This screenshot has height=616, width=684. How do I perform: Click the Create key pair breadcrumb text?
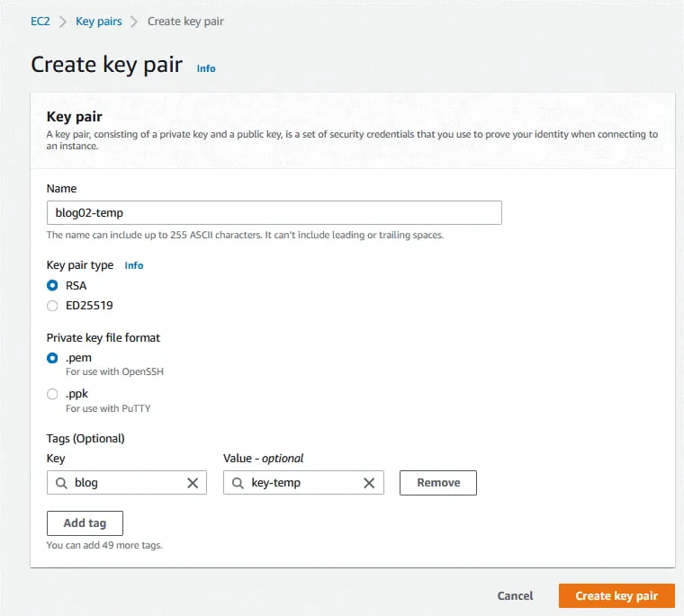185,21
